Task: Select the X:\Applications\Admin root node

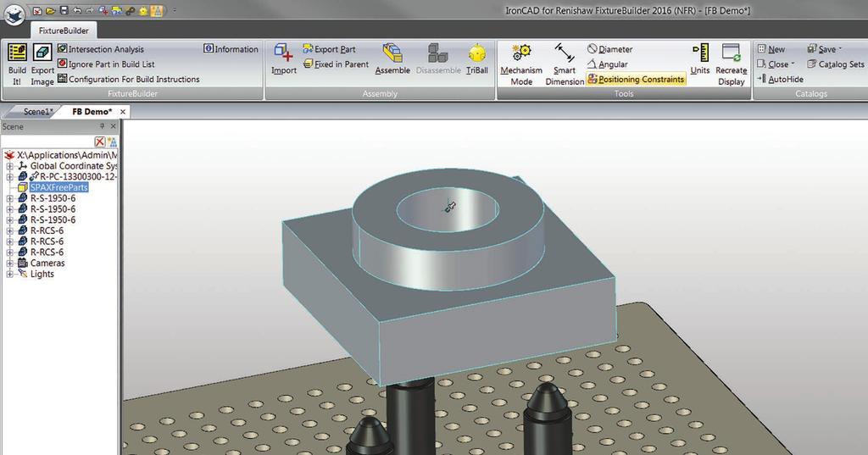Action: pos(61,155)
